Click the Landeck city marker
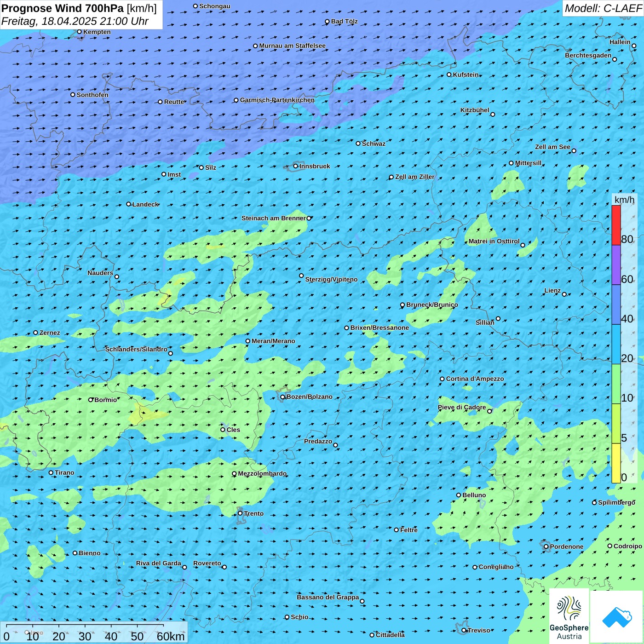 pyautogui.click(x=128, y=204)
